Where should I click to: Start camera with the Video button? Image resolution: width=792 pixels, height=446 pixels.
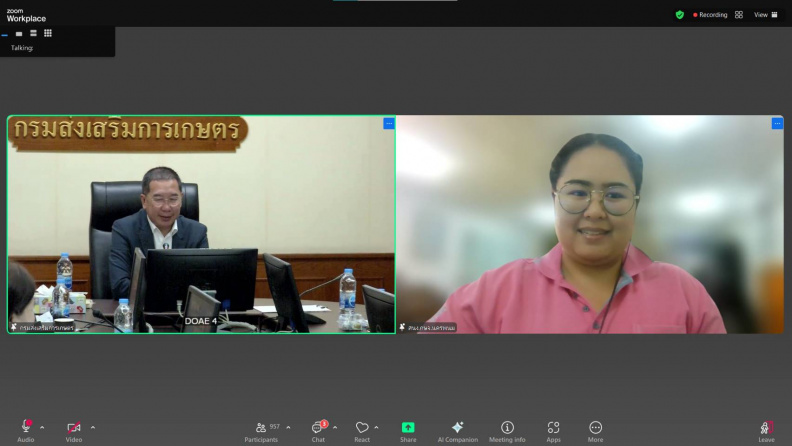click(74, 431)
